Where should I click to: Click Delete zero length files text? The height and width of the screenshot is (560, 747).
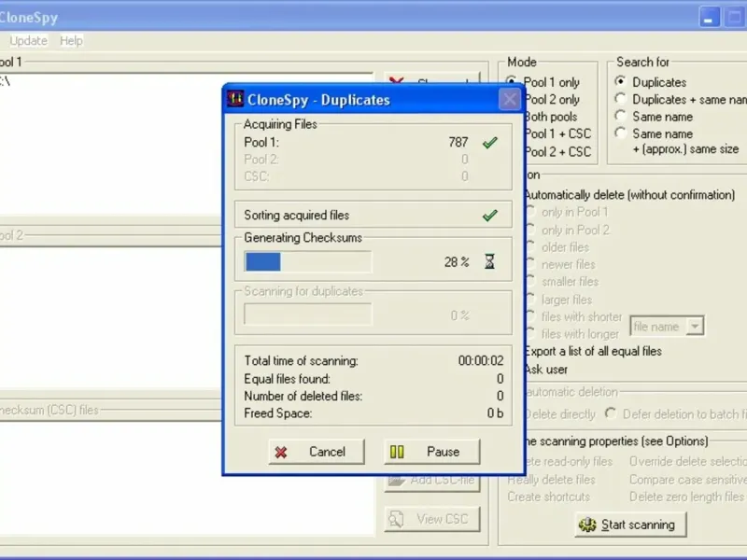[686, 497]
